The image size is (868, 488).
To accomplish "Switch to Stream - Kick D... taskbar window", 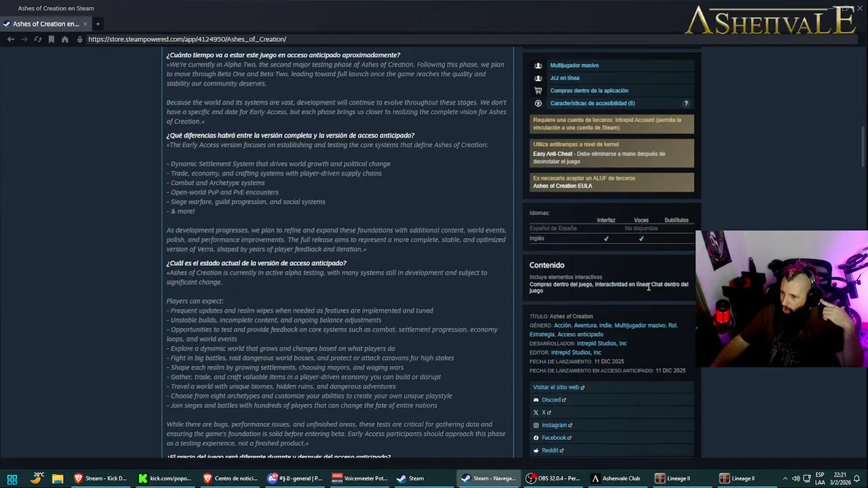I will (x=100, y=479).
